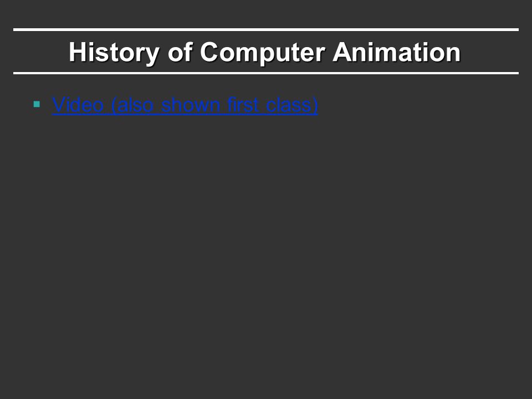The width and height of the screenshot is (532, 399).
Task: Open the 'Video (also shown first class)' hyperlink
Action: 185,105
